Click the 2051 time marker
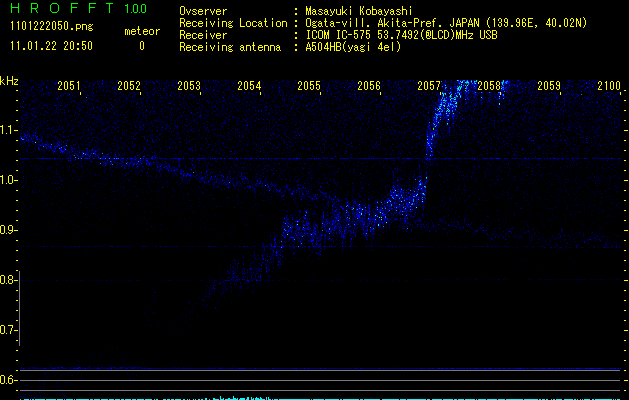 coord(69,86)
